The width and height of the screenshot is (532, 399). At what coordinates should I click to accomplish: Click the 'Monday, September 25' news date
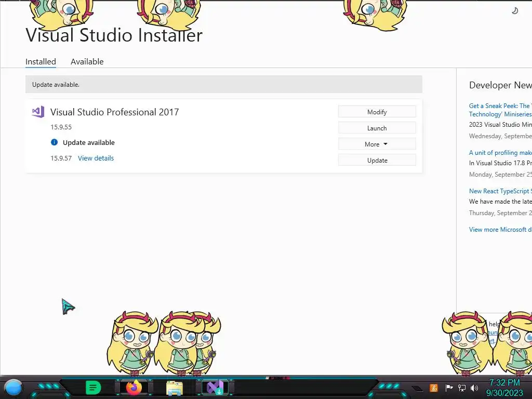(x=500, y=175)
